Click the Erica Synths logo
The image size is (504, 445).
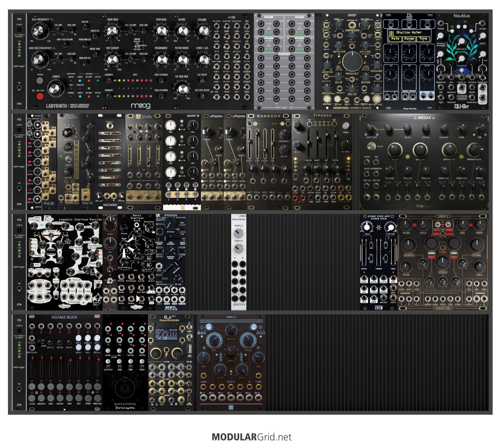125,408
